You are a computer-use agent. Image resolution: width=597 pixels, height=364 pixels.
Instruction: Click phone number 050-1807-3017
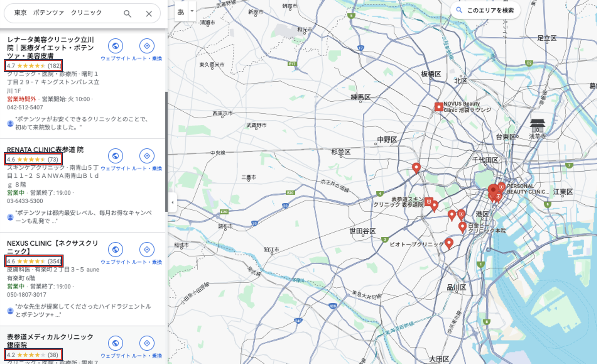27,295
